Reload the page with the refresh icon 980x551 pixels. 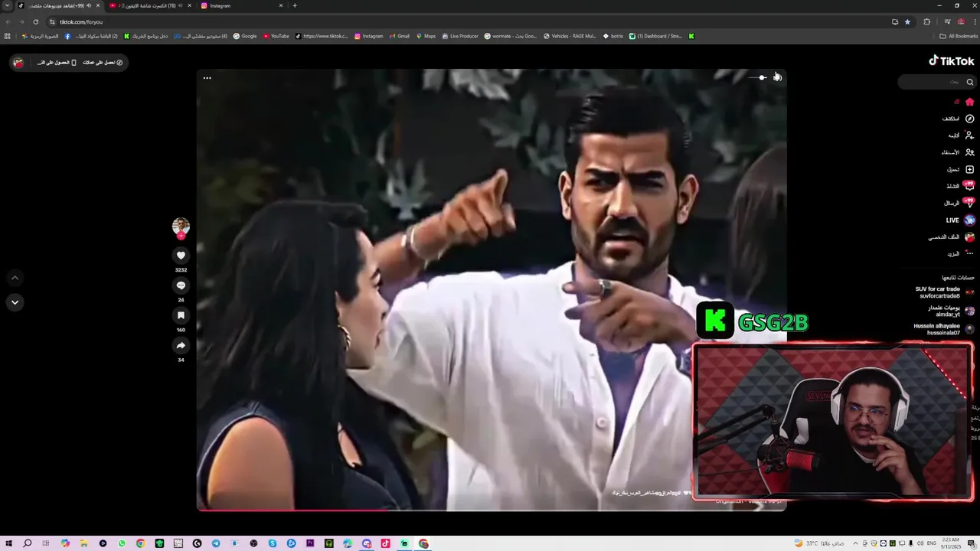35,21
